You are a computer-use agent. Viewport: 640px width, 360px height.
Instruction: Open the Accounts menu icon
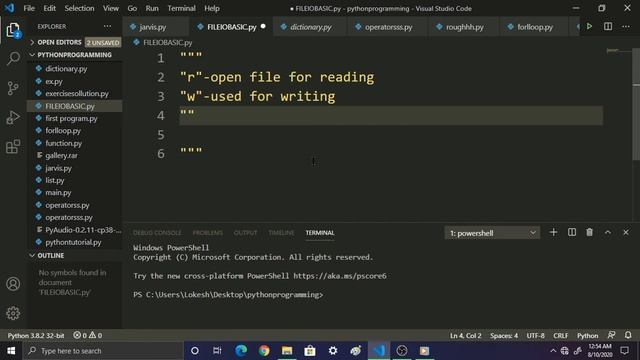coord(13,284)
